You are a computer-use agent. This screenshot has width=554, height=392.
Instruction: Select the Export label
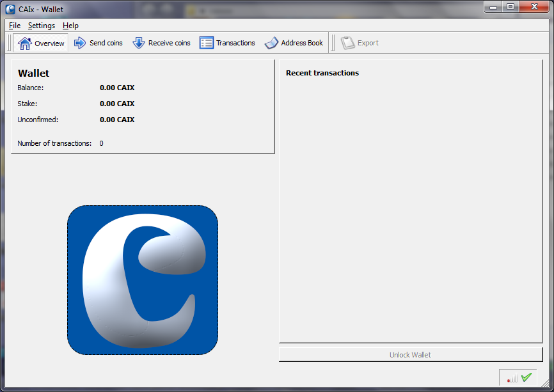tap(368, 43)
